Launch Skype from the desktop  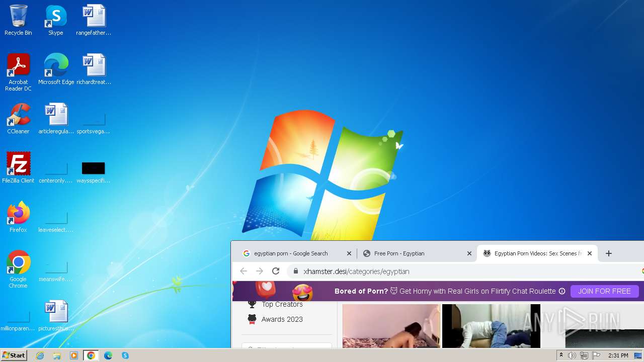pyautogui.click(x=55, y=20)
